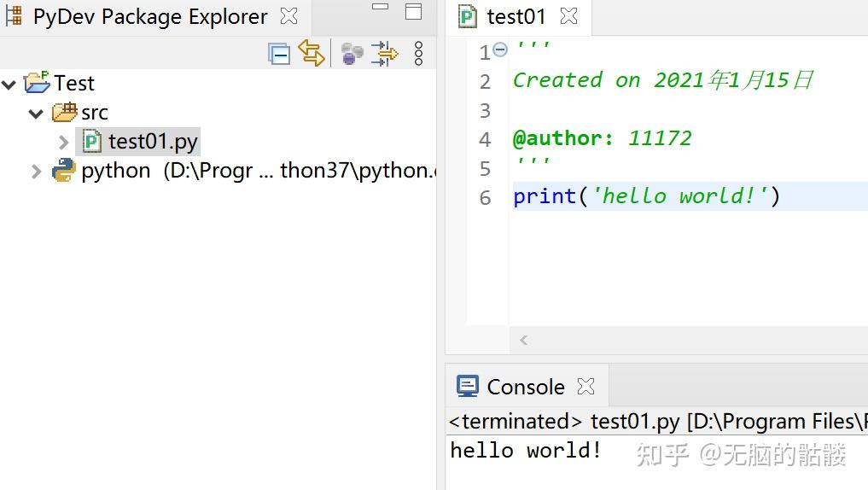Collapse the Test project node

[9, 85]
